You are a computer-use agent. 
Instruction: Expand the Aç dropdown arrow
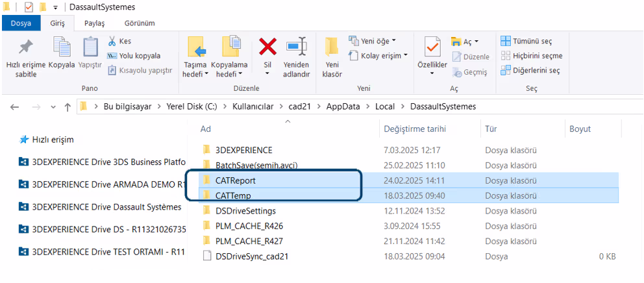(x=477, y=42)
